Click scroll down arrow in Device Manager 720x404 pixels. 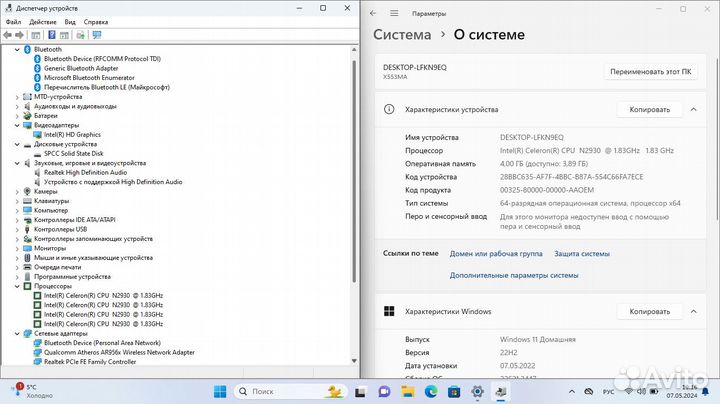coord(354,361)
